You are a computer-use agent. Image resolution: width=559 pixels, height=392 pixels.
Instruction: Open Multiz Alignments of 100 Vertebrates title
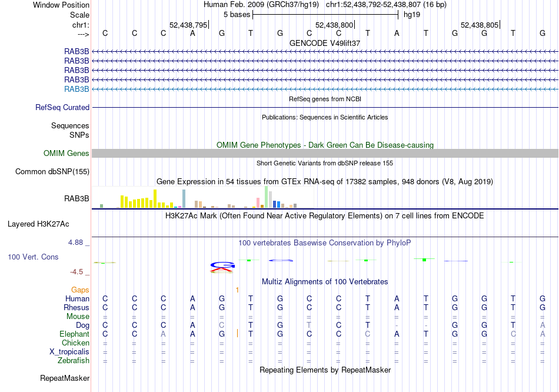[325, 282]
